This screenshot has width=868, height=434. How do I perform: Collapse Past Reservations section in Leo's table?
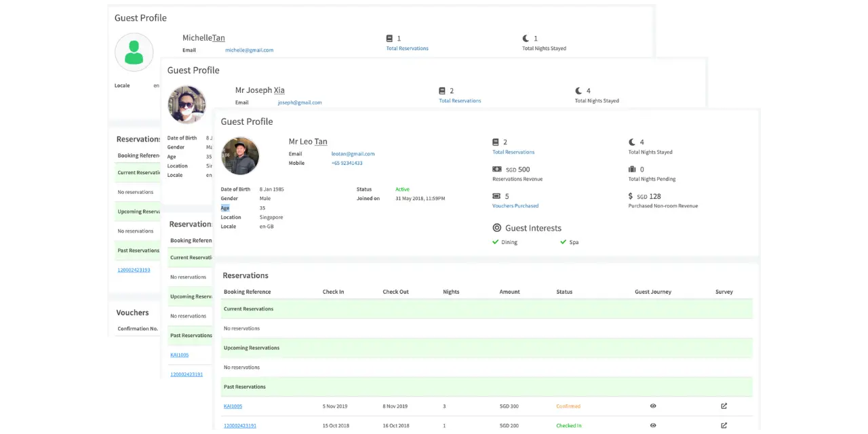pyautogui.click(x=245, y=387)
